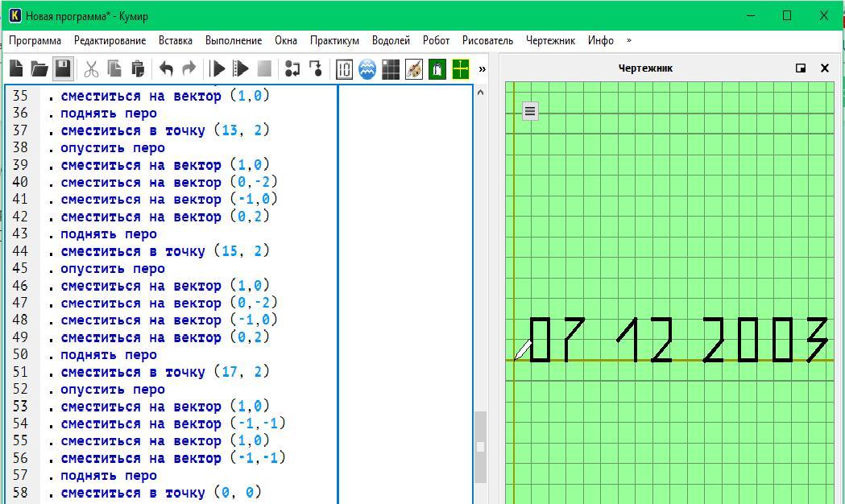Open the Chertezhnik panel hamburger menu

tap(530, 111)
